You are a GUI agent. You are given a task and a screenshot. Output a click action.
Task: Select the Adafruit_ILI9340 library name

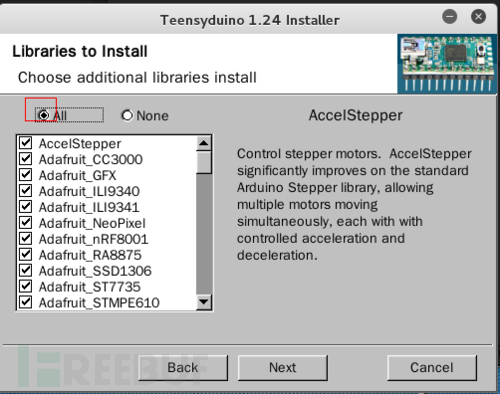pyautogui.click(x=89, y=192)
